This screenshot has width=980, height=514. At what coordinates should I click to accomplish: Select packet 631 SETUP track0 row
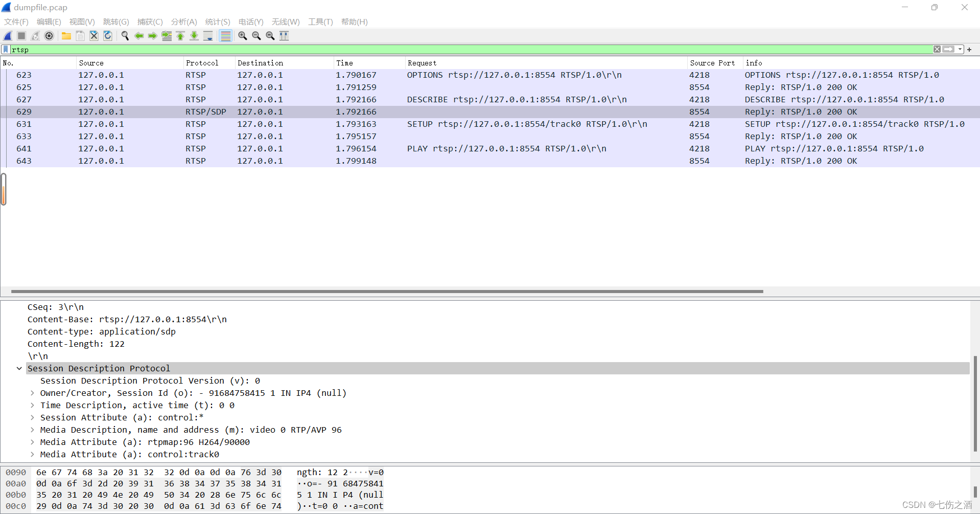click(491, 124)
